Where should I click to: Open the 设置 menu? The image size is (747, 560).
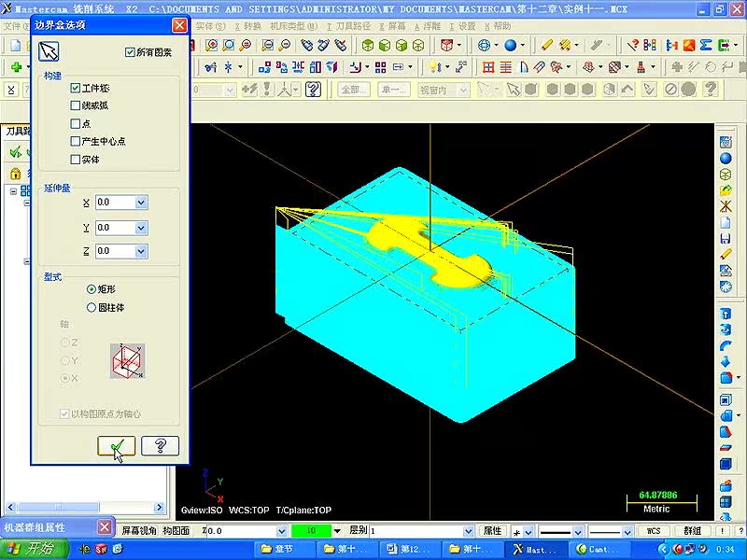[x=462, y=26]
